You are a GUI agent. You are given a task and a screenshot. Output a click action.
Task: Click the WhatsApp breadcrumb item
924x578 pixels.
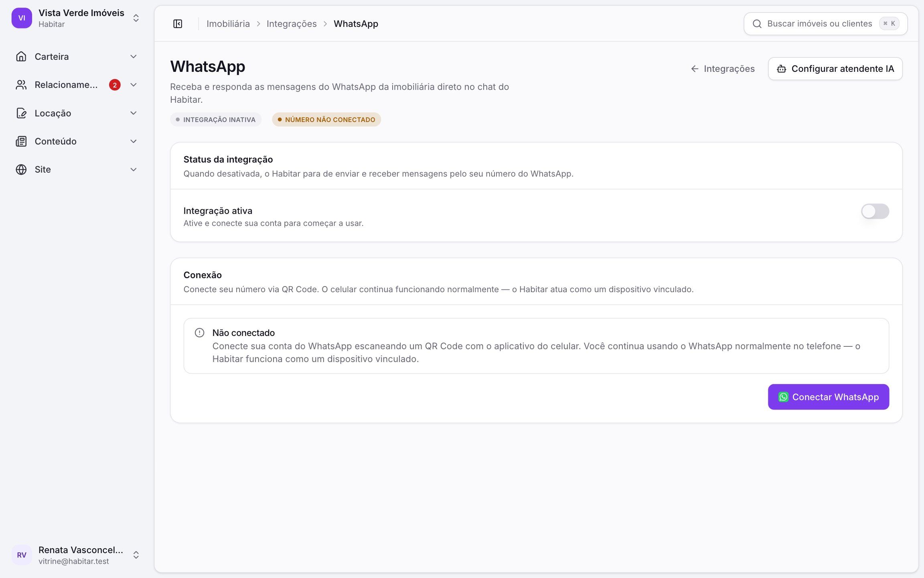356,24
